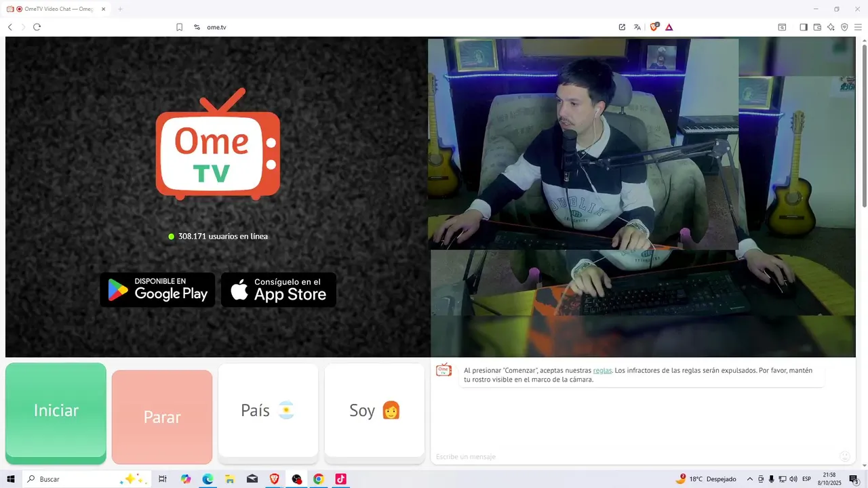This screenshot has width=868, height=488.
Task: Open the OBS Studio taskbar icon
Action: (x=296, y=479)
